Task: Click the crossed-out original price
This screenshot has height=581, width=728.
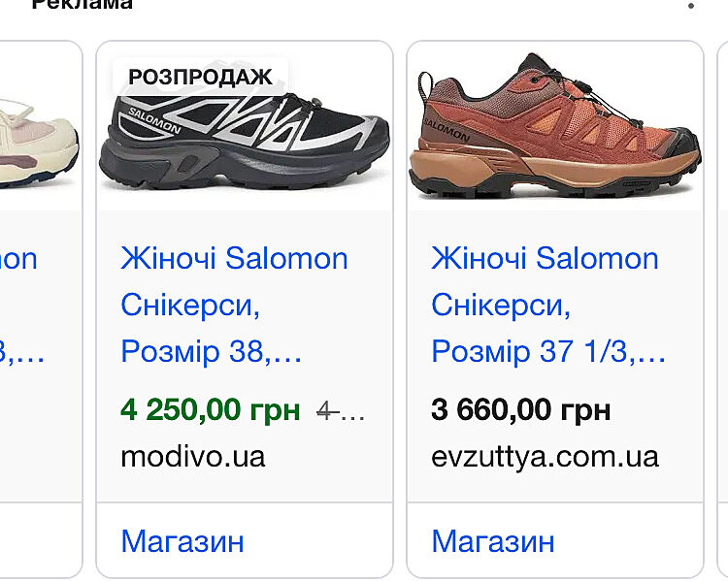Action: coord(341,411)
